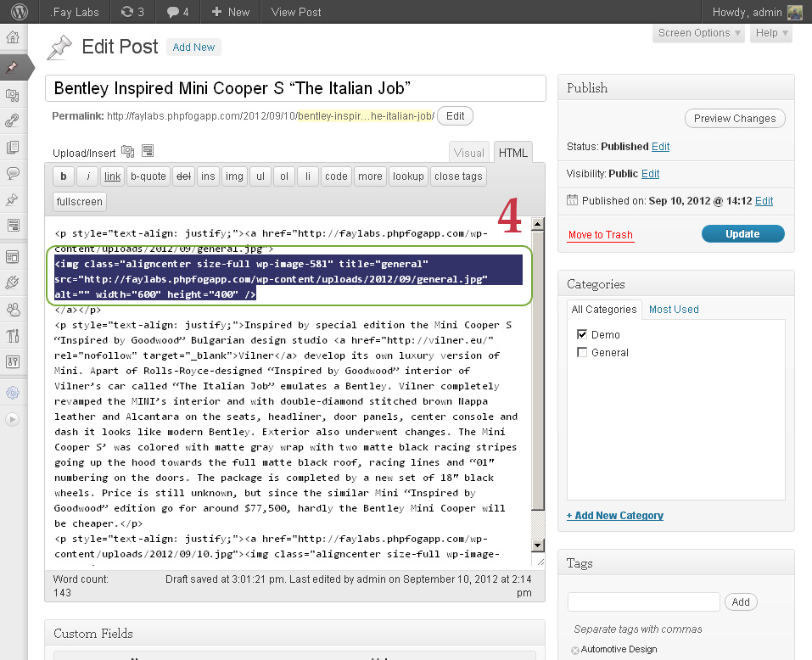Open Pages sidebar icon

coord(13,147)
